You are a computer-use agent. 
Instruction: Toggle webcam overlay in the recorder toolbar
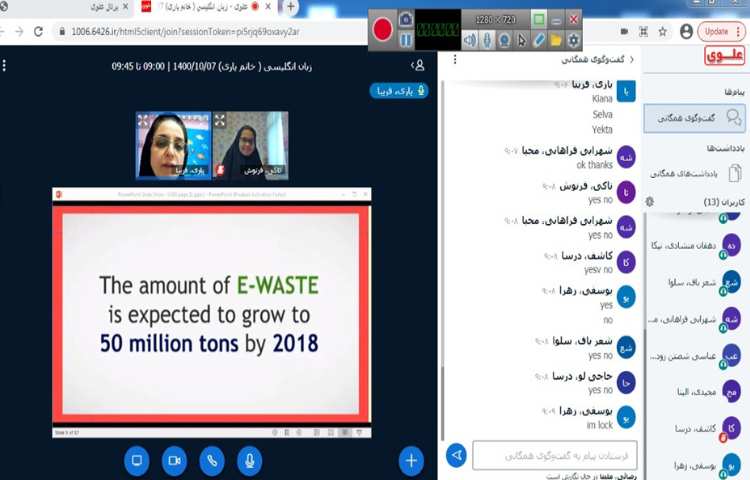point(504,40)
